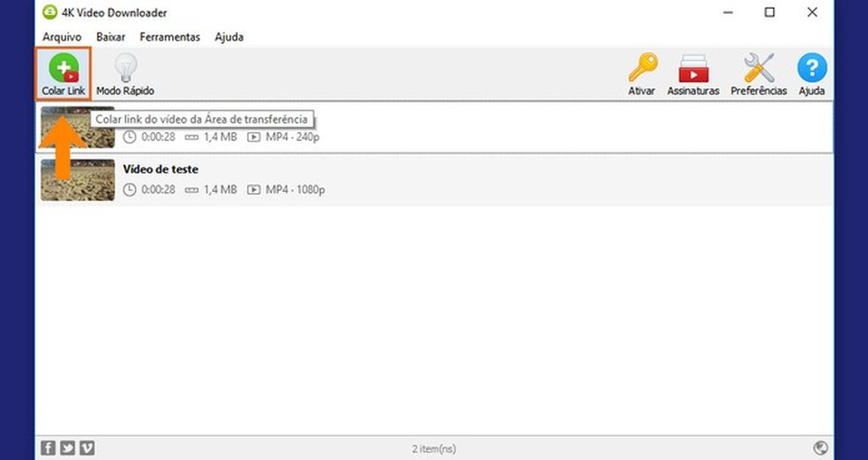Click the video format icon in 240p row
The height and width of the screenshot is (460, 868).
point(253,137)
